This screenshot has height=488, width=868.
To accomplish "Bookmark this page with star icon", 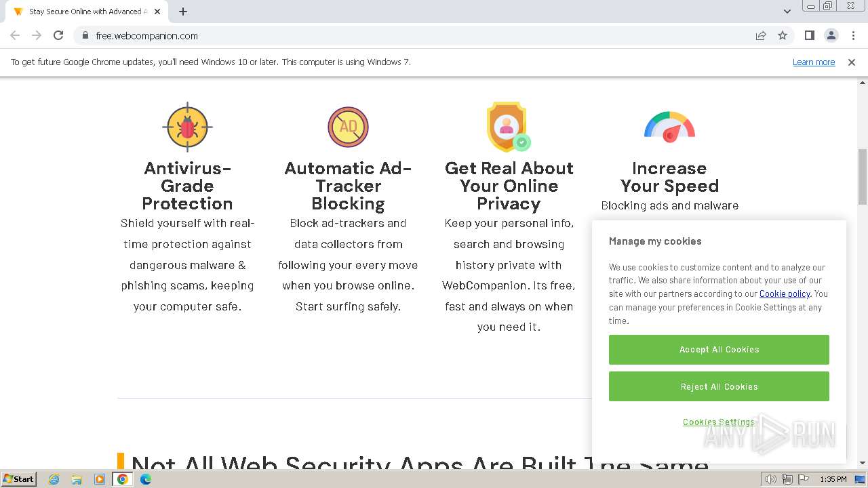I will 783,35.
